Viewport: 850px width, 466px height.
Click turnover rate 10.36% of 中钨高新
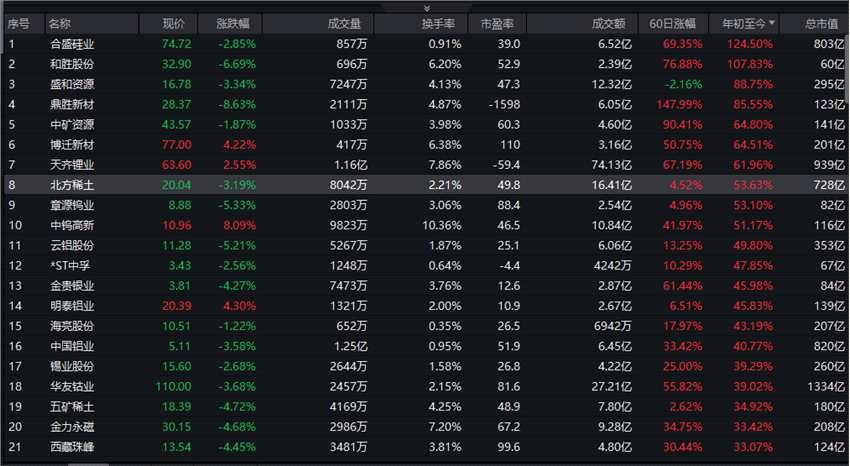pyautogui.click(x=442, y=225)
